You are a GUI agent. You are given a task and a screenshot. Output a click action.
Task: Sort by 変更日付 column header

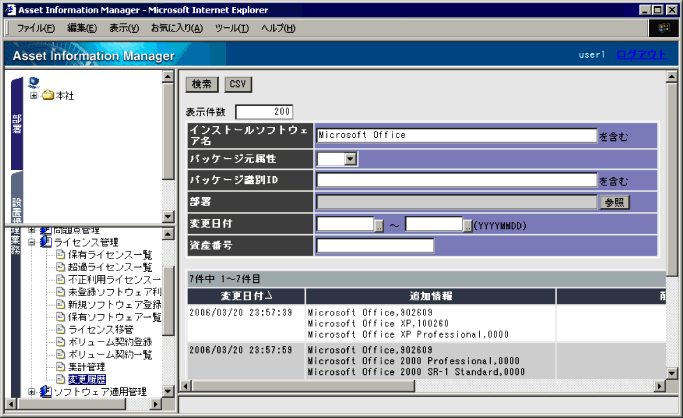[246, 296]
